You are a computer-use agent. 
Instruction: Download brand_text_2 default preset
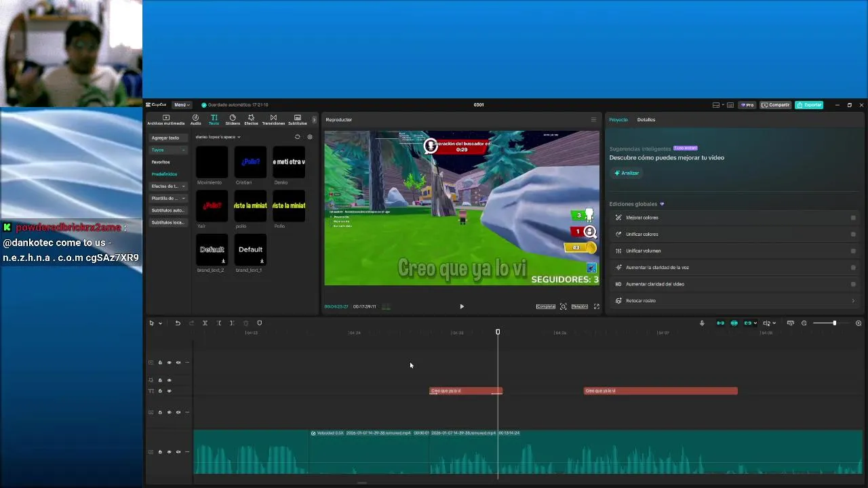pyautogui.click(x=223, y=261)
